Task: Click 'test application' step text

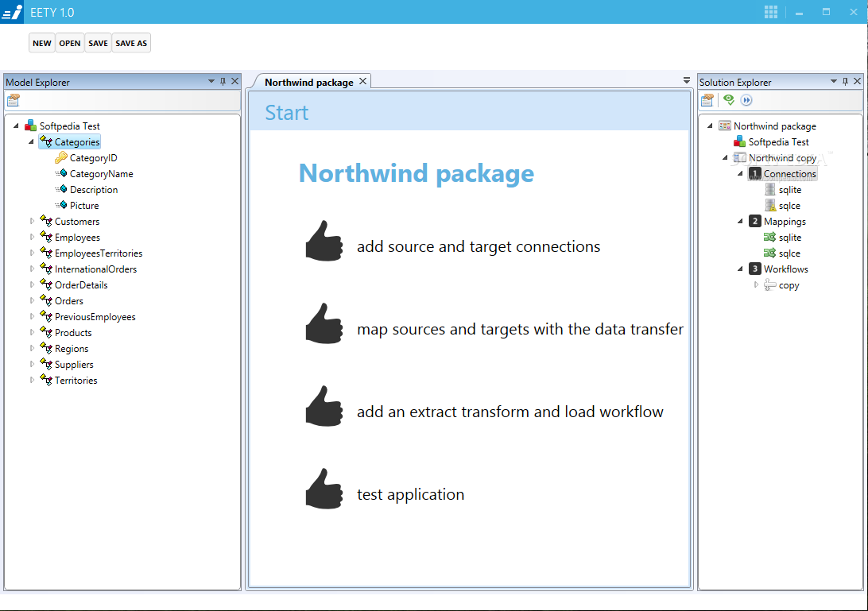Action: [x=410, y=495]
